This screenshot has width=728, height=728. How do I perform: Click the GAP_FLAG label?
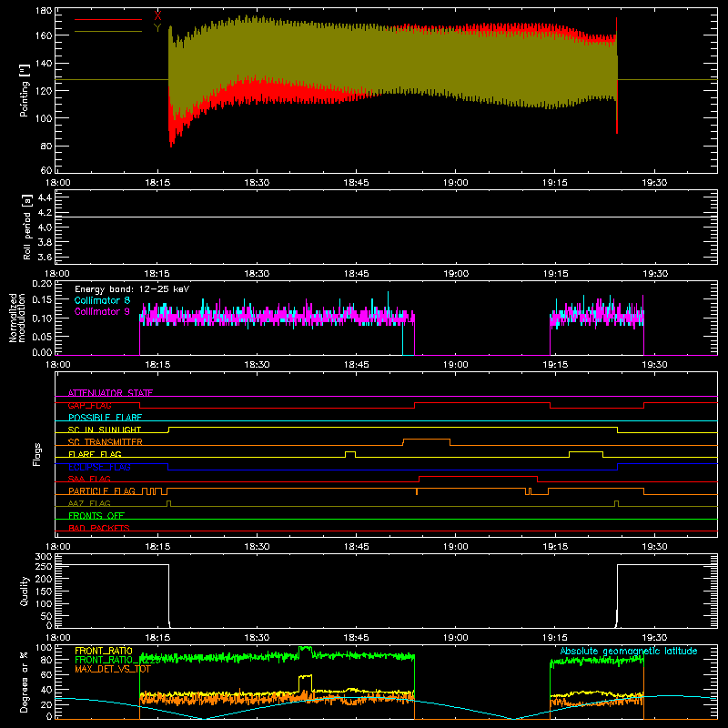click(x=89, y=405)
